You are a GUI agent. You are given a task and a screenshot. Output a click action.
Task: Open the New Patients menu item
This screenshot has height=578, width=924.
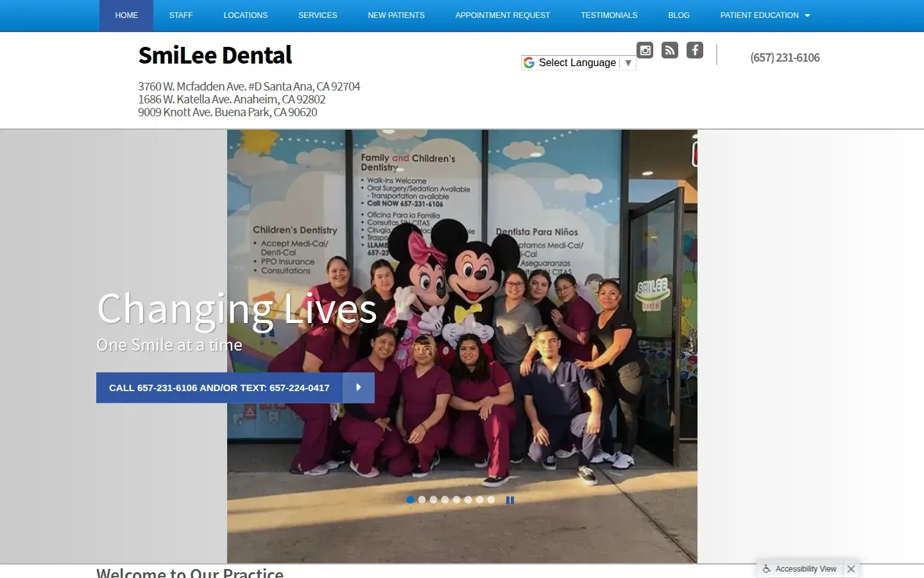pos(396,15)
